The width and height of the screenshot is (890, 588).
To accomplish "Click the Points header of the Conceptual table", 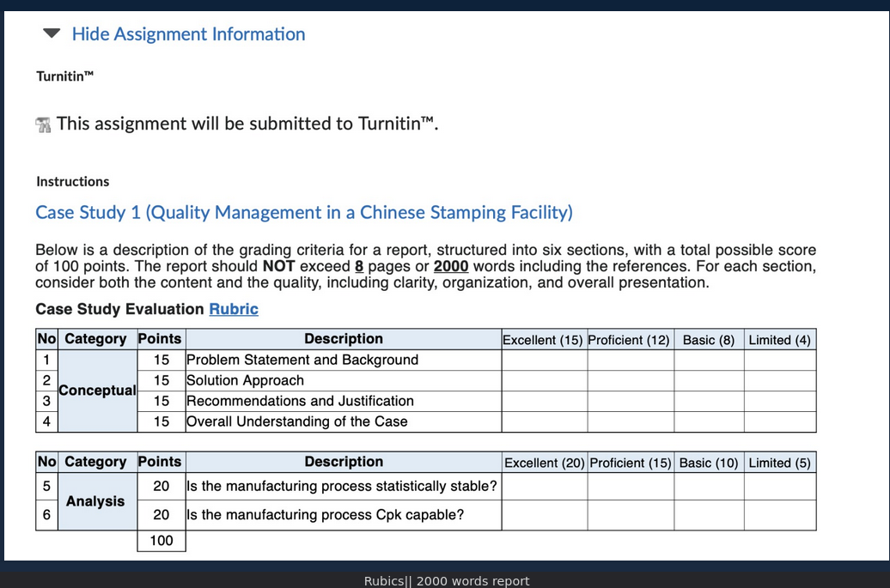I will coord(160,339).
